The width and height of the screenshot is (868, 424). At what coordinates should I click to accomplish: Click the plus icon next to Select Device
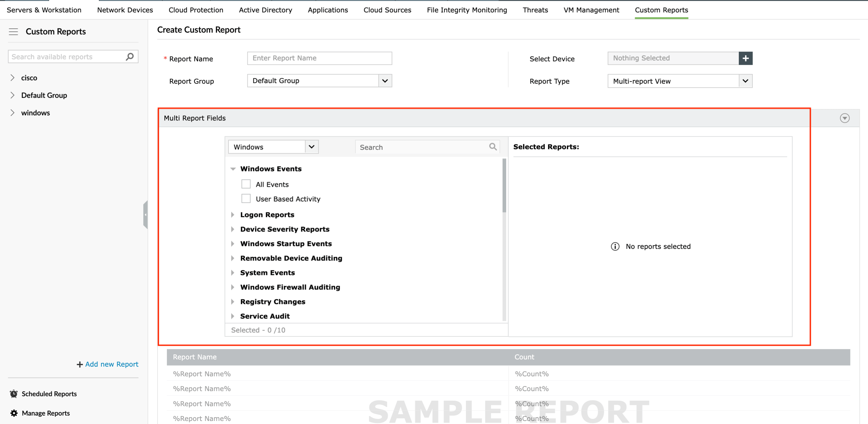pyautogui.click(x=746, y=58)
